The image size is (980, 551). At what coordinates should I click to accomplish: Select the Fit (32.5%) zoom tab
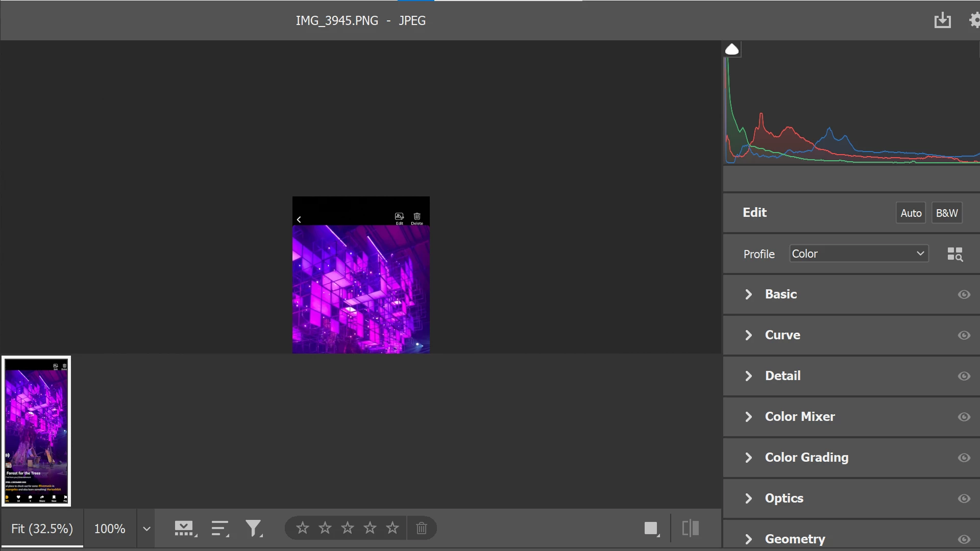42,529
